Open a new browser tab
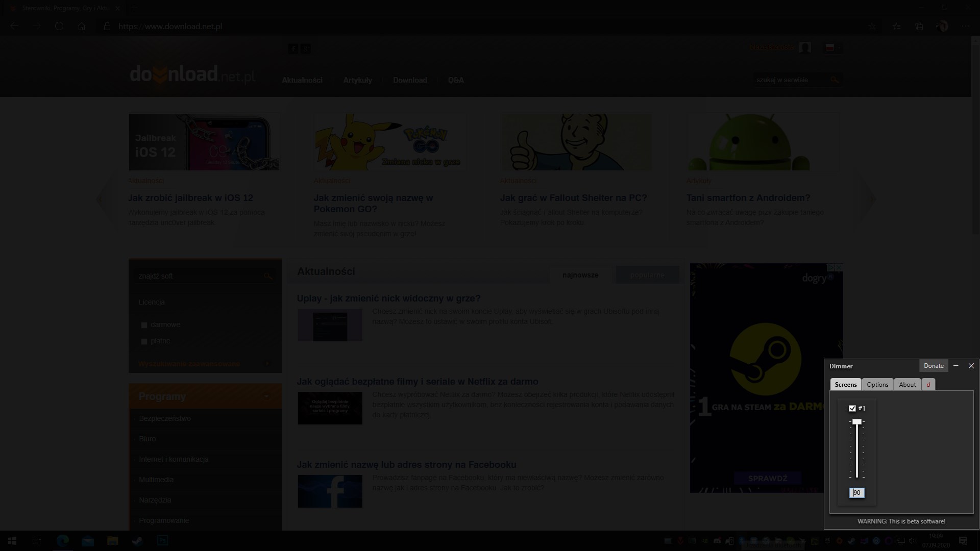This screenshot has width=980, height=551. click(x=134, y=8)
